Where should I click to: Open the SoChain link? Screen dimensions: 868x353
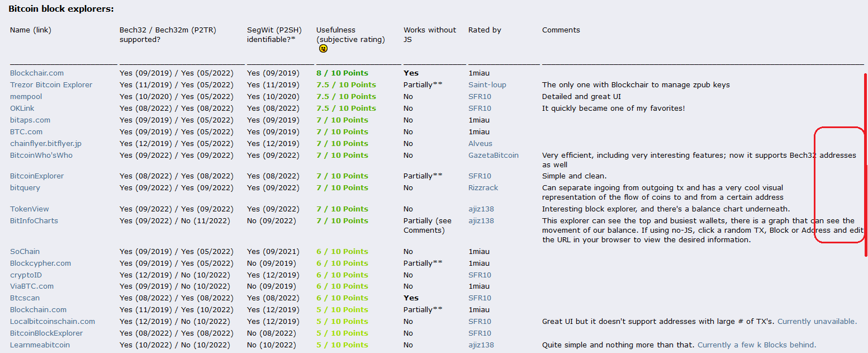coord(25,251)
